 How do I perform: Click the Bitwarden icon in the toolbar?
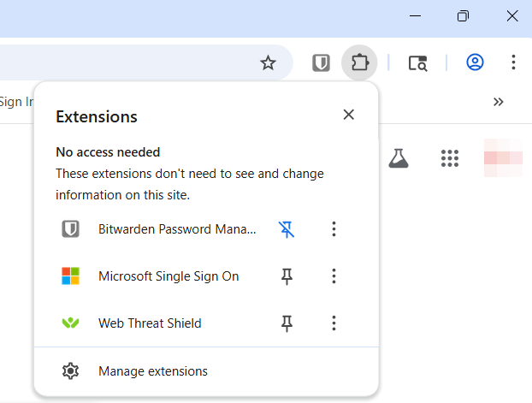tap(321, 62)
